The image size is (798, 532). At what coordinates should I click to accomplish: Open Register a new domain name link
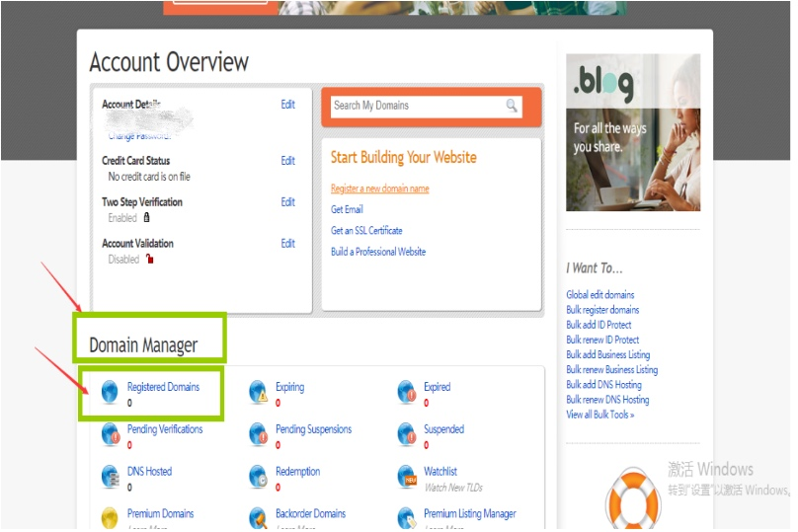tap(379, 189)
